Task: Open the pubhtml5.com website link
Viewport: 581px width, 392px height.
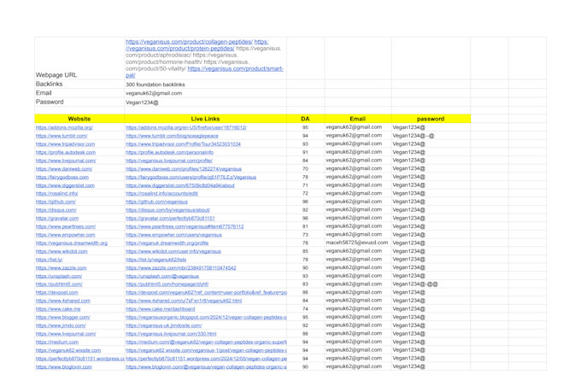Action: (59, 284)
